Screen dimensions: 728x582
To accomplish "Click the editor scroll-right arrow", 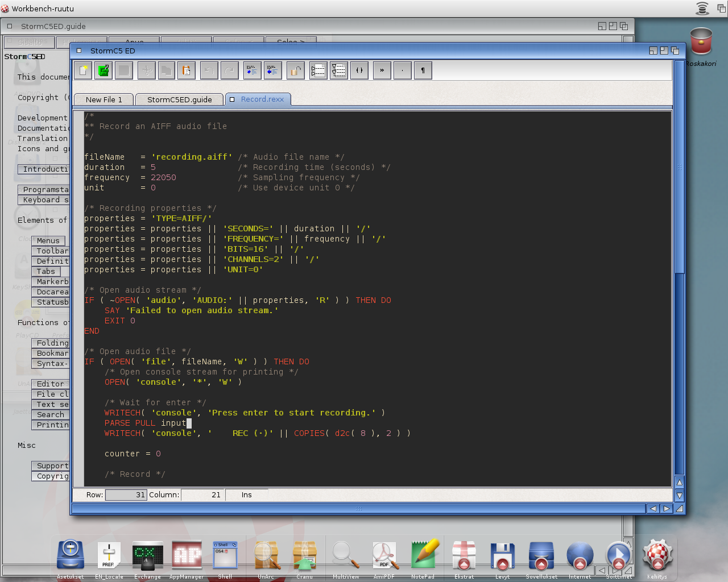I will pyautogui.click(x=667, y=509).
